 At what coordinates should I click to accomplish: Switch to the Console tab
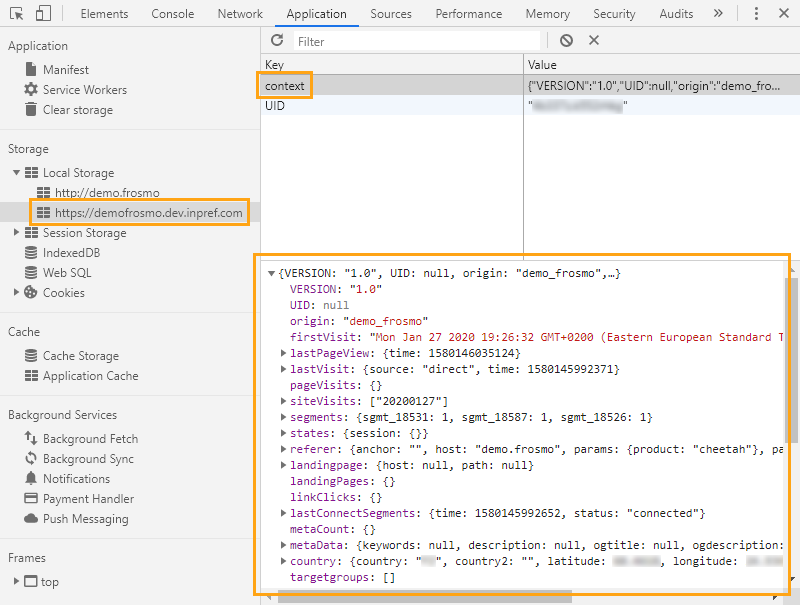(x=172, y=13)
